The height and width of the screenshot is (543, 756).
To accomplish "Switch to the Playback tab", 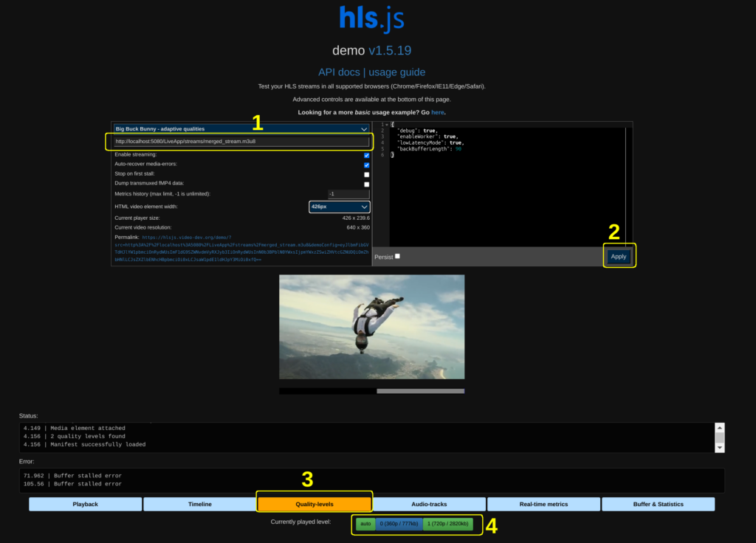I will [86, 504].
